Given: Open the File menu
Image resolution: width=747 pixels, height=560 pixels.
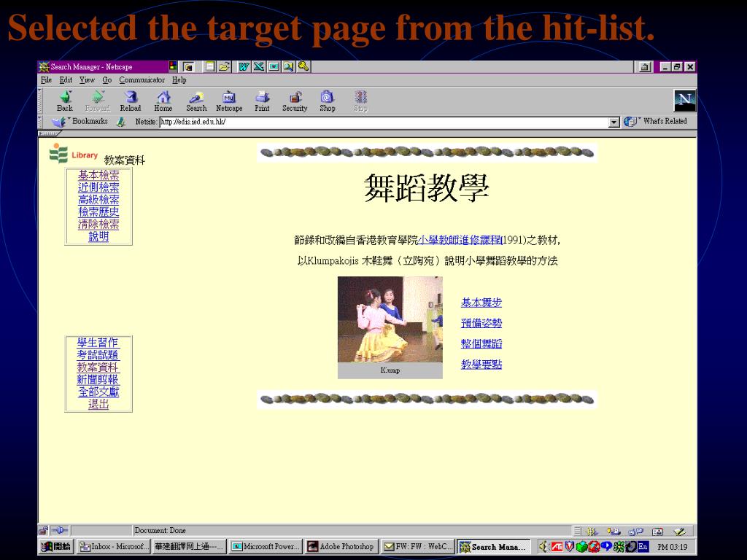Looking at the screenshot, I should click(x=46, y=80).
